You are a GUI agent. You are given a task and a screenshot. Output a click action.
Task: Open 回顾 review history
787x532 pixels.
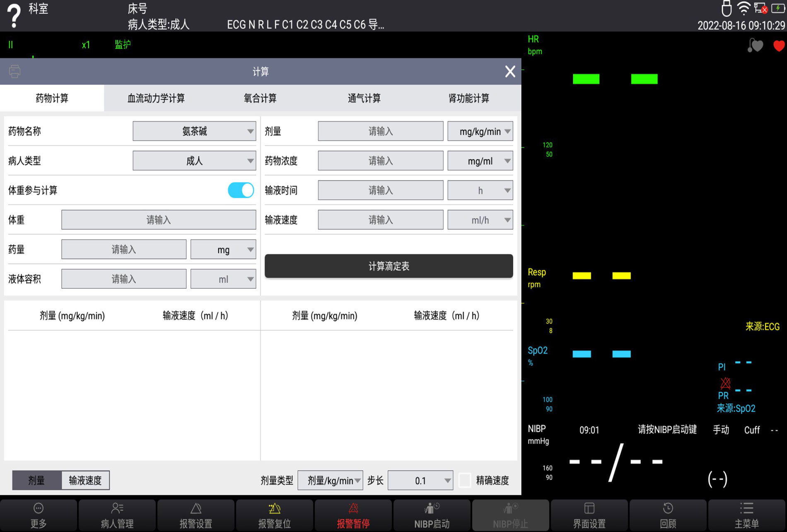pyautogui.click(x=668, y=515)
